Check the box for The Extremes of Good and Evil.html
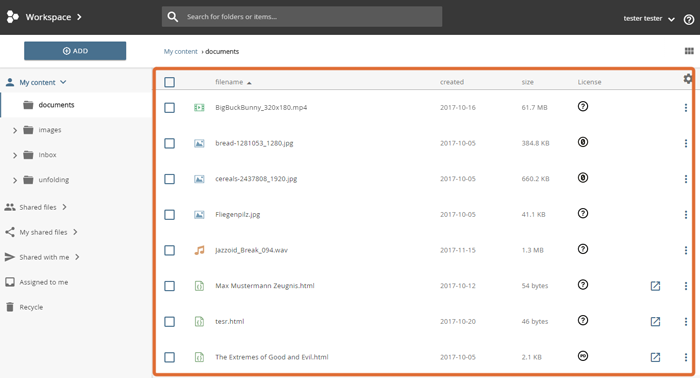This screenshot has height=378, width=700. pyautogui.click(x=169, y=357)
